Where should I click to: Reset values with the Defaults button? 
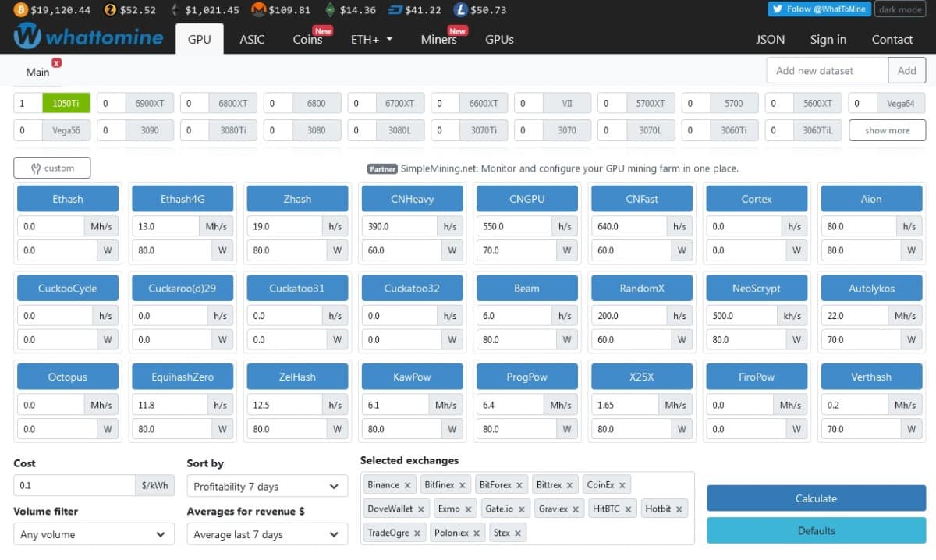[x=816, y=530]
